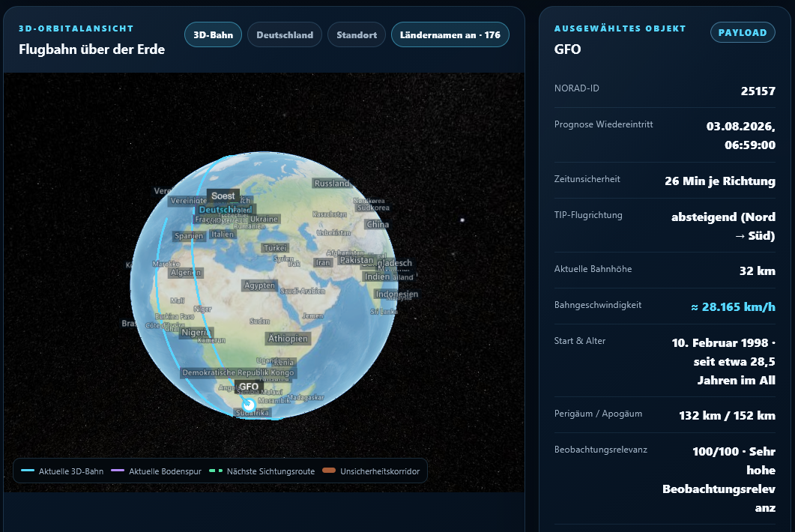795x532 pixels.
Task: Click the Nächste Sichtungsroute legend text
Action: pos(270,471)
